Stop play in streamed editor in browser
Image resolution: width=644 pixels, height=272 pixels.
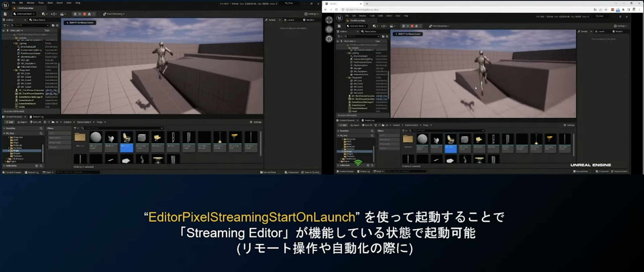pyautogui.click(x=412, y=26)
